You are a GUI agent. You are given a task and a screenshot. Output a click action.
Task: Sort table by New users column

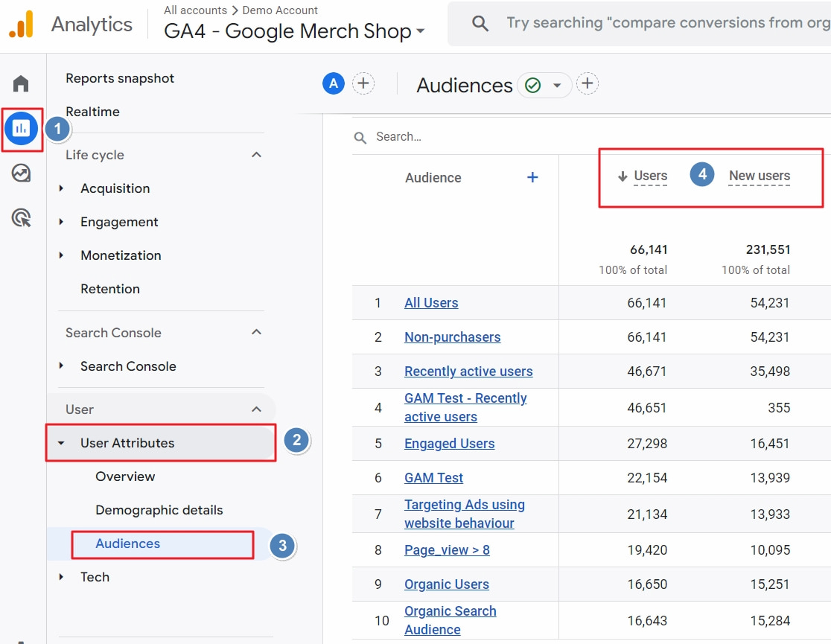(x=759, y=176)
